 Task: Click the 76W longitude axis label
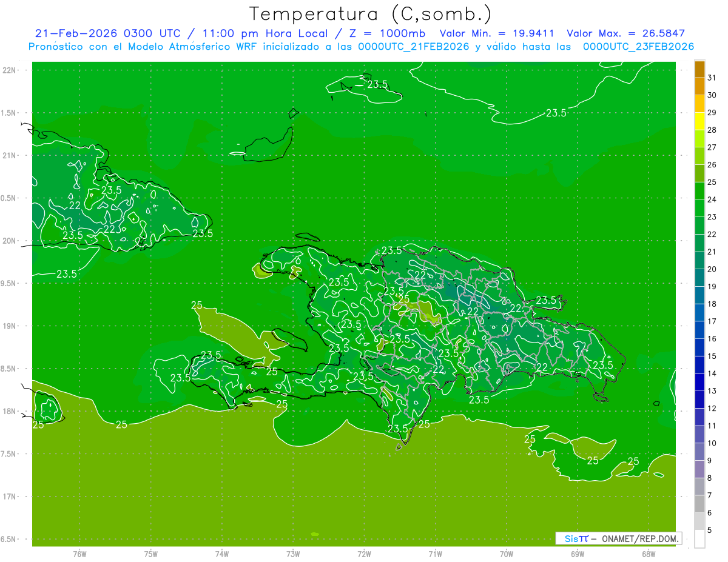(79, 554)
